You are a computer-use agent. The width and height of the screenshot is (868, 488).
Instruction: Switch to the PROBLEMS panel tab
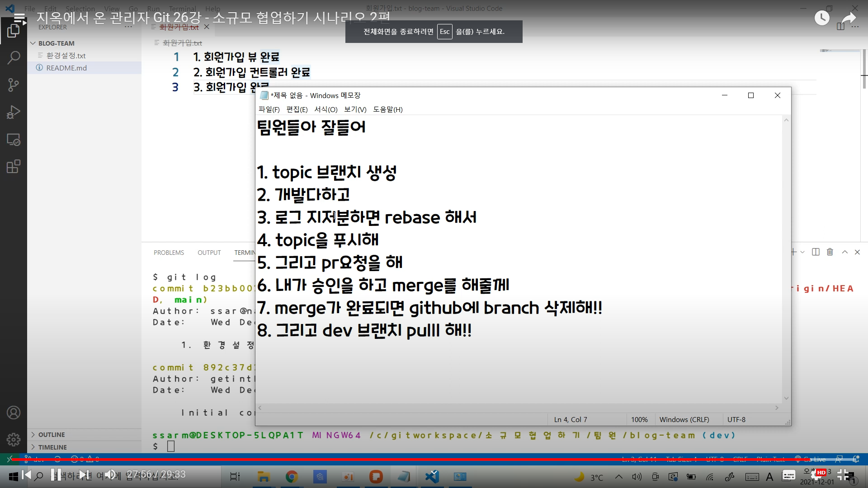point(169,253)
